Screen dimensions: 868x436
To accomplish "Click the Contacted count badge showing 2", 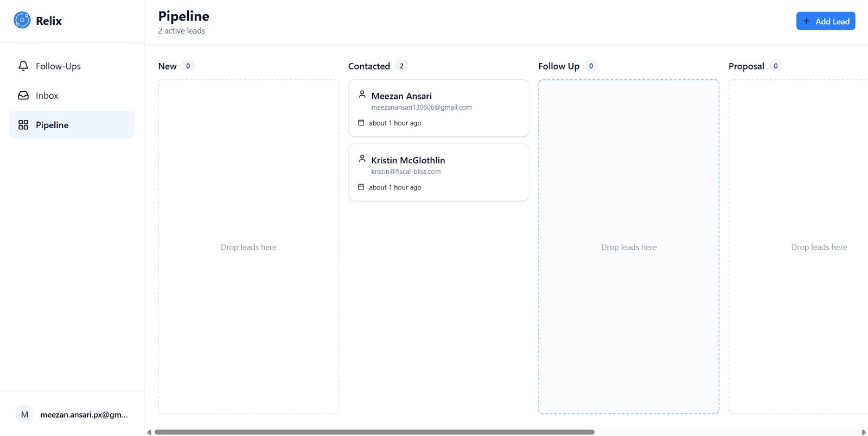I will (401, 66).
